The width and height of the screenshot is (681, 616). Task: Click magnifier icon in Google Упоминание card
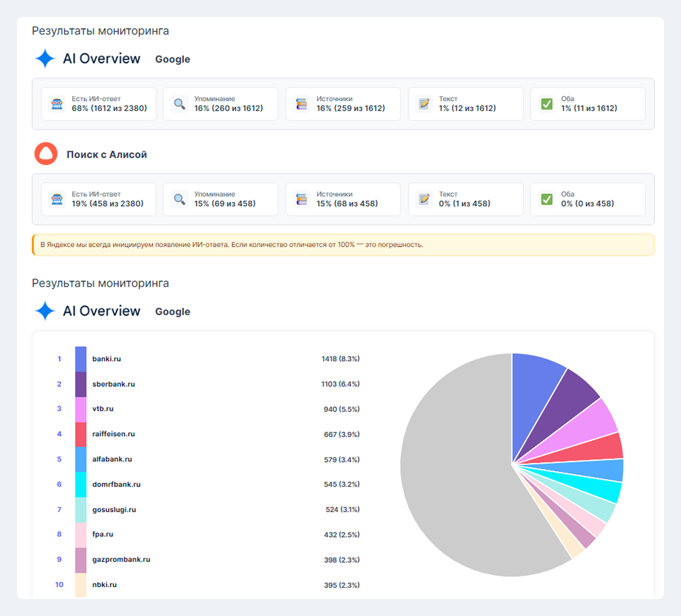point(179,104)
